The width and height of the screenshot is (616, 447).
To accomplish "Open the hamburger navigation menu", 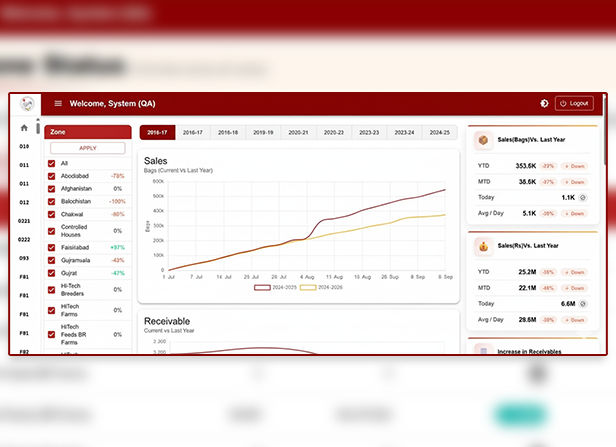I will click(x=58, y=104).
